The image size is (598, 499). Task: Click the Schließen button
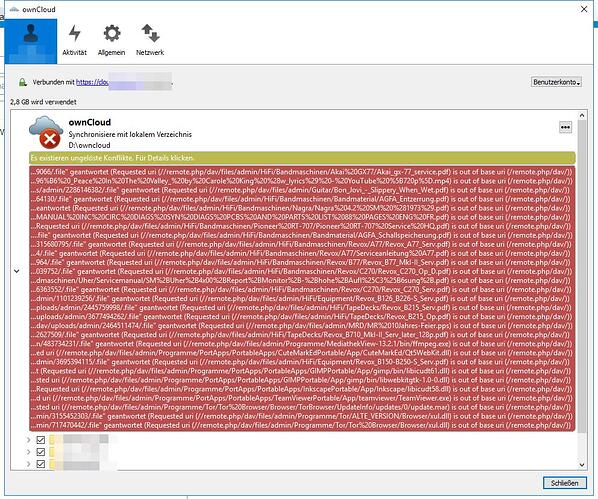[564, 483]
